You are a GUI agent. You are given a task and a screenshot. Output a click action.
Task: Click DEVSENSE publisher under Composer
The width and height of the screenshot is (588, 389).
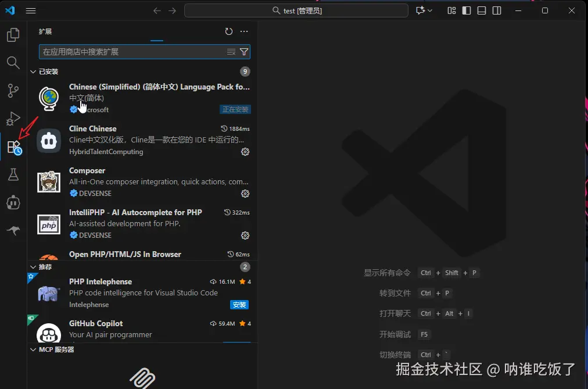coord(95,194)
